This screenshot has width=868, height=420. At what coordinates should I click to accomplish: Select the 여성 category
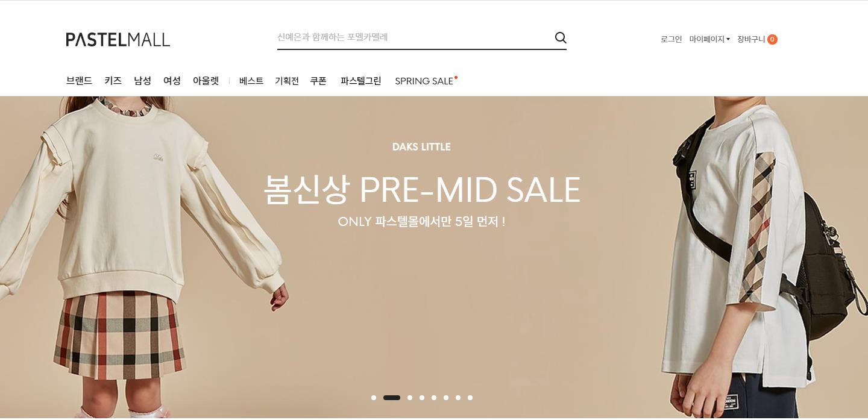[x=172, y=81]
